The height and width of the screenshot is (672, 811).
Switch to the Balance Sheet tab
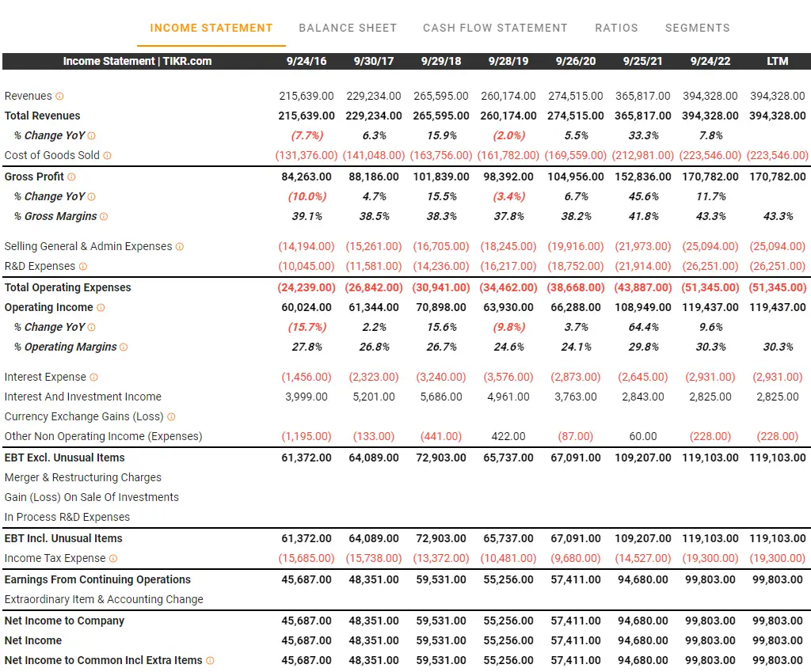tap(348, 28)
